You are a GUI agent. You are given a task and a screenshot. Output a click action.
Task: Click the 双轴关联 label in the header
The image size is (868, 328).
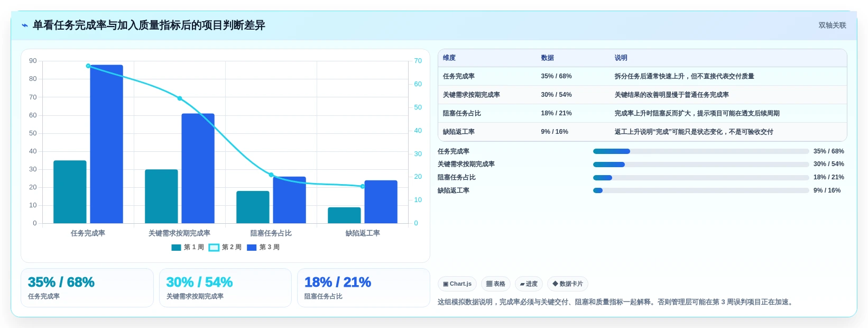coord(832,25)
